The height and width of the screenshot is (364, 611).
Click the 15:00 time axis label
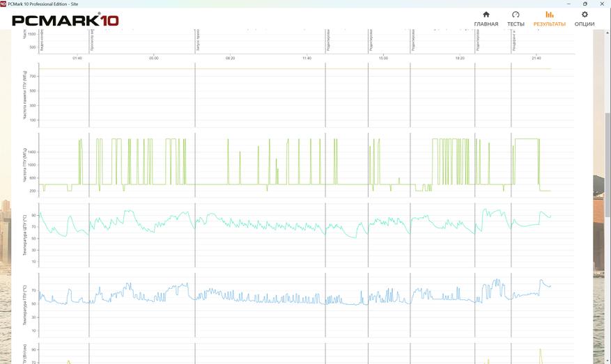point(383,58)
